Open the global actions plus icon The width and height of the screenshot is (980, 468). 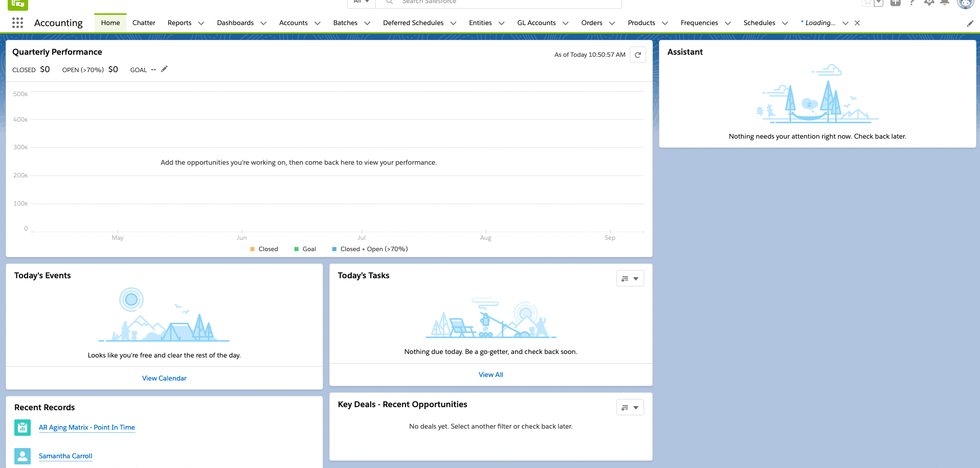896,3
